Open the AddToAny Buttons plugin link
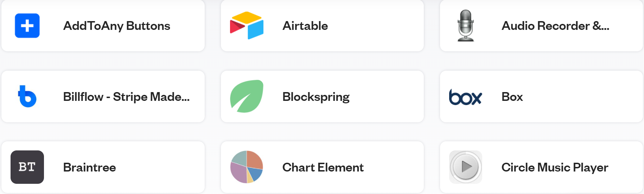This screenshot has width=644, height=194. [x=116, y=26]
